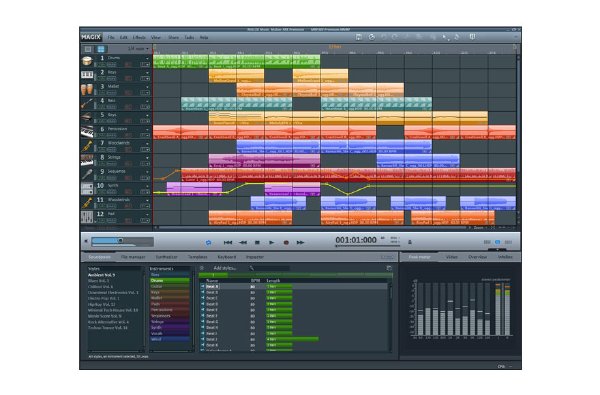
Task: Toggle the red record-arm button on track 1
Action: [x=129, y=64]
